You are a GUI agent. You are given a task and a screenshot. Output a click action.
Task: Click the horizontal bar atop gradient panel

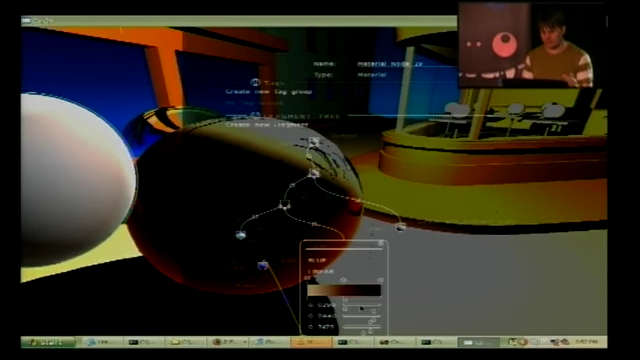(343, 249)
